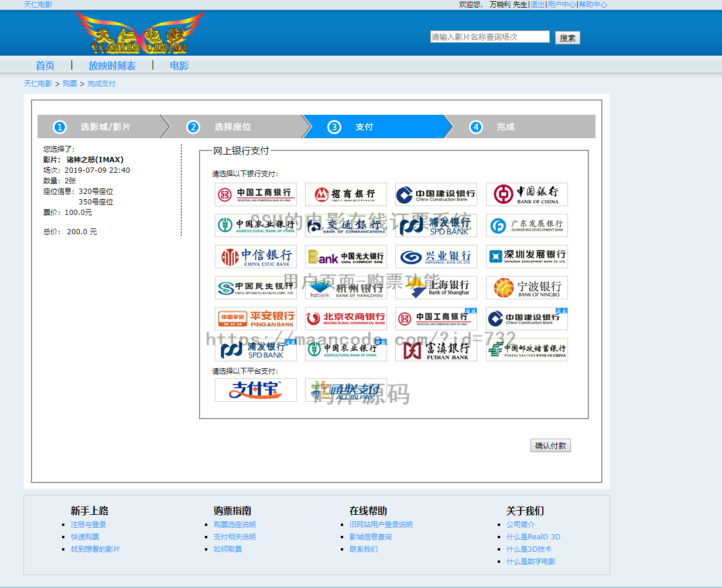Open the 什么是数字电影 footer link
Image resolution: width=722 pixels, height=588 pixels.
click(531, 562)
